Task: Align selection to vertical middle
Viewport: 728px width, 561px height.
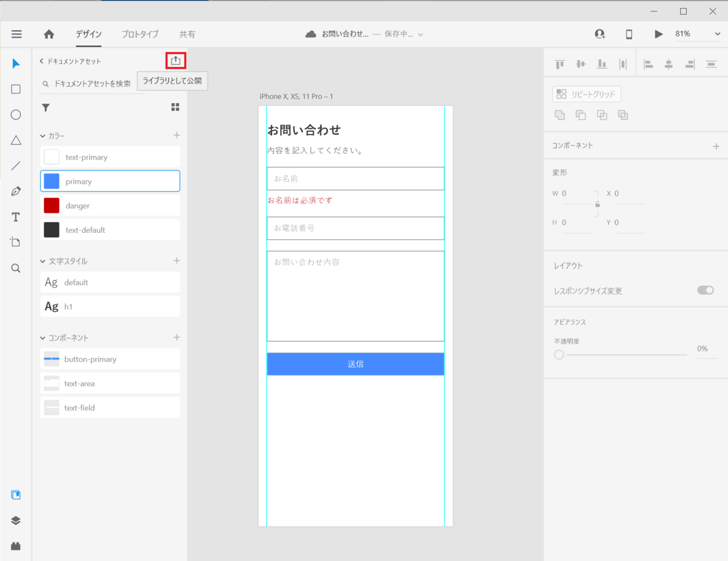Action: coord(581,64)
